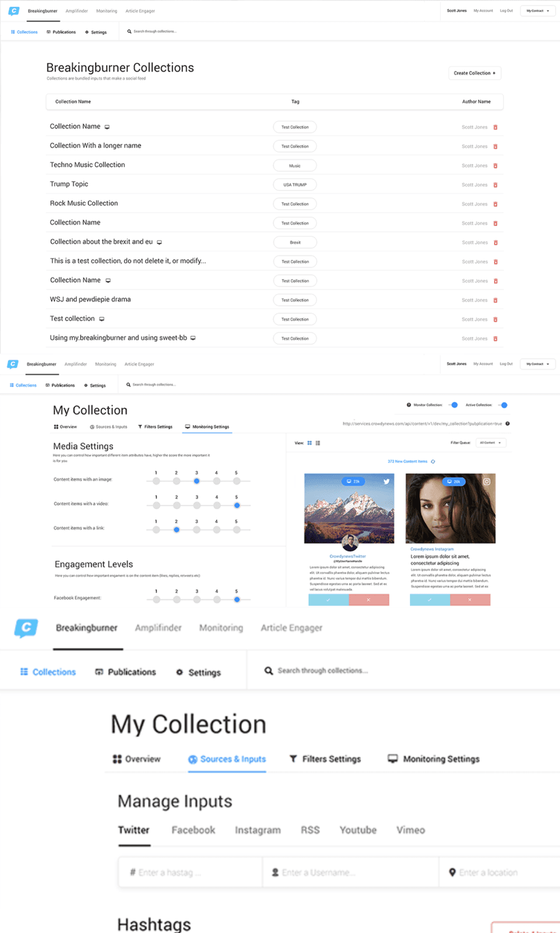Click the Create Collection button
This screenshot has width=560, height=933.
coord(475,73)
